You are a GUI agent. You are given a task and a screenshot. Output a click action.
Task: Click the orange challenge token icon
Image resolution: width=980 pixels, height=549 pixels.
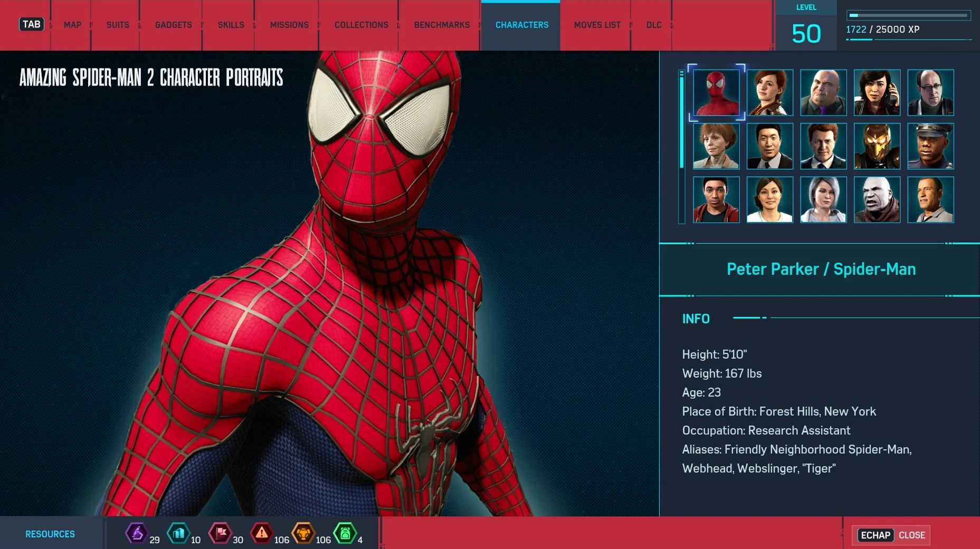pyautogui.click(x=303, y=533)
